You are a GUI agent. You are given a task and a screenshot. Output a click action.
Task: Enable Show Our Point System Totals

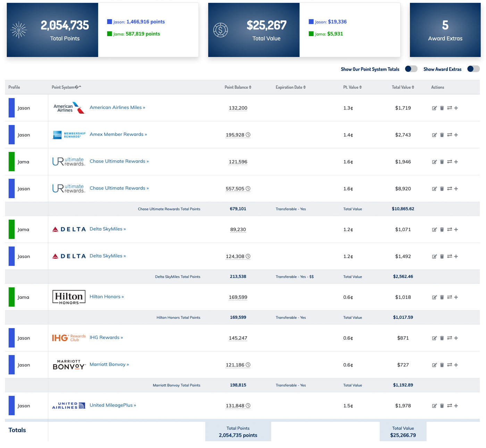(x=411, y=69)
